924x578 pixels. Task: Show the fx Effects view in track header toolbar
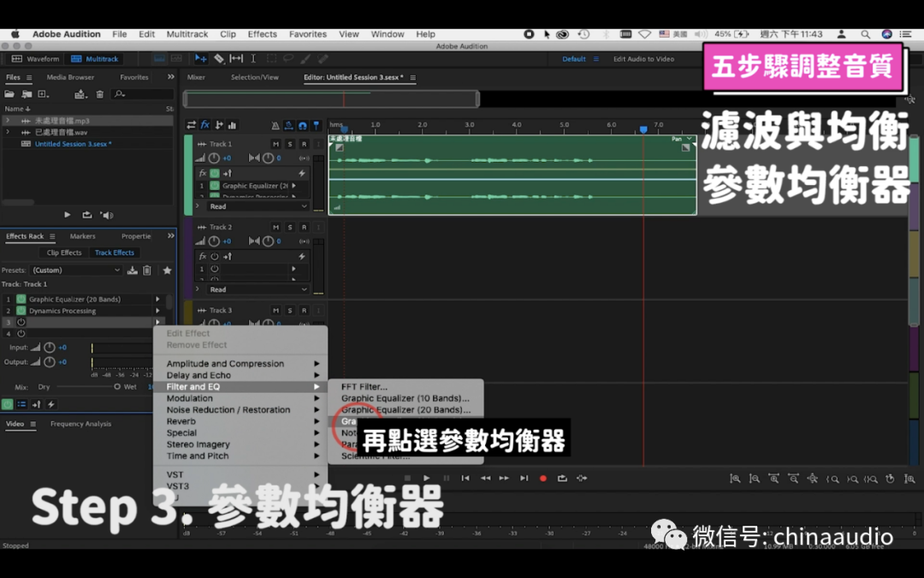pyautogui.click(x=205, y=125)
